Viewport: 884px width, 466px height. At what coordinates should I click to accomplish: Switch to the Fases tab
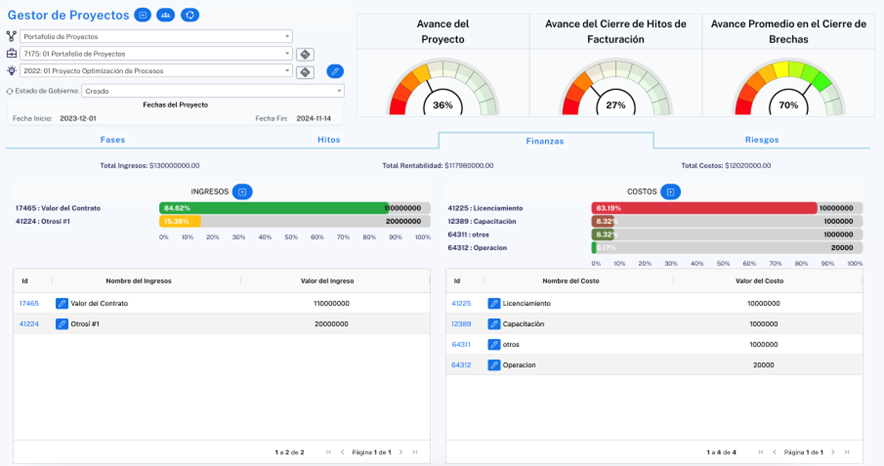tap(113, 140)
